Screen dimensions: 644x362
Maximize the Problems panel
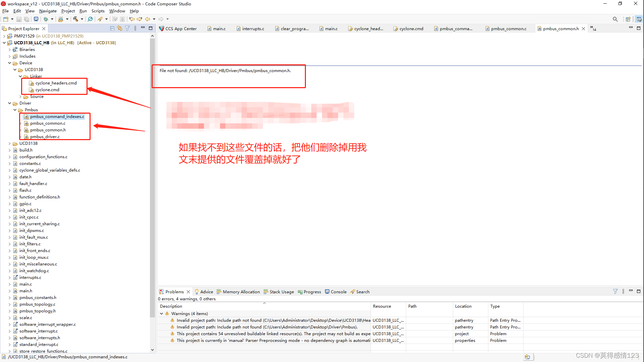tap(639, 291)
